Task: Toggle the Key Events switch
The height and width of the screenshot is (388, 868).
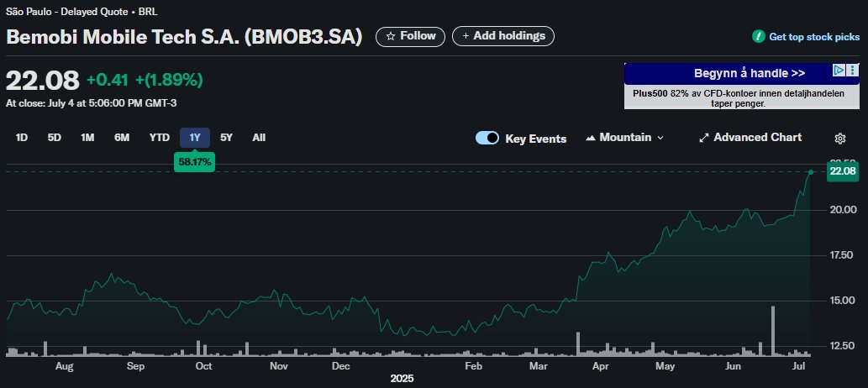Action: click(x=487, y=138)
